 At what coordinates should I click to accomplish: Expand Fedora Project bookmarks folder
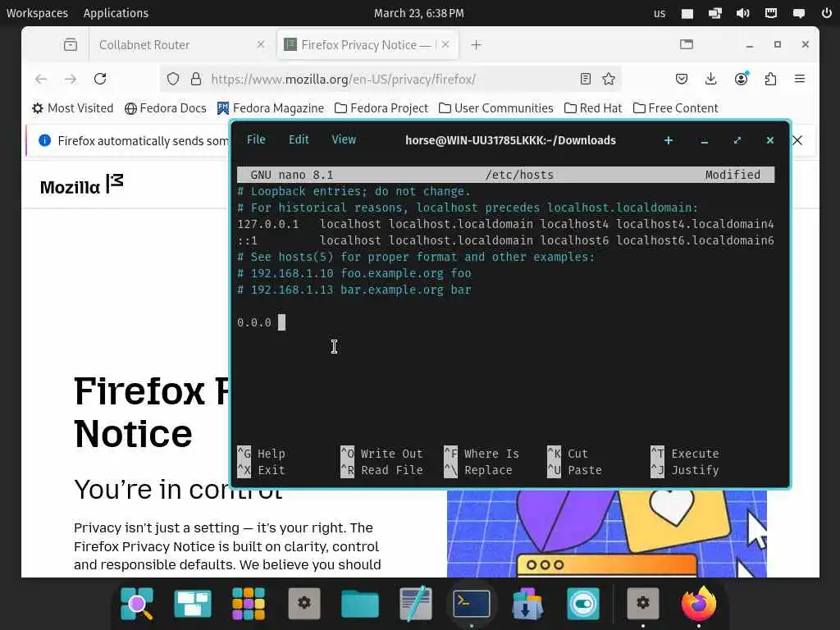coord(381,108)
